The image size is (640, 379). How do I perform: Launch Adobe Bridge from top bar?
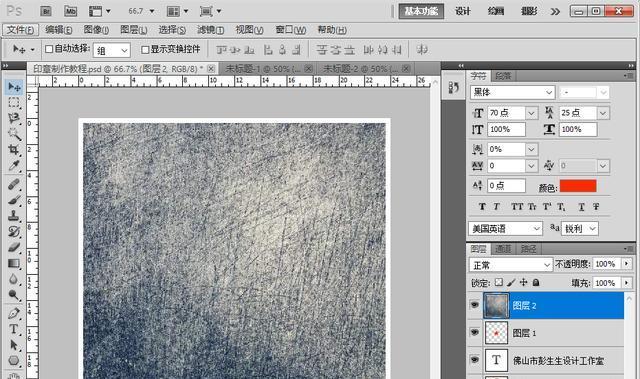(x=46, y=11)
